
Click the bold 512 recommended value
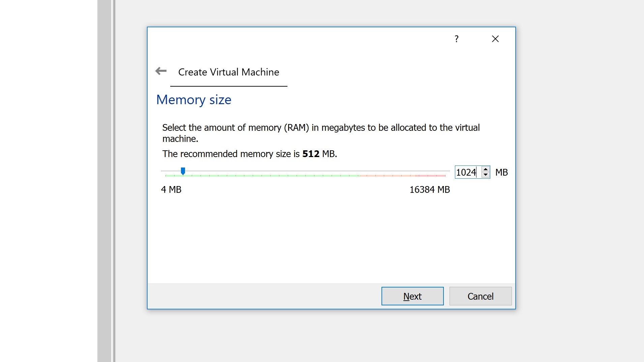(x=311, y=154)
